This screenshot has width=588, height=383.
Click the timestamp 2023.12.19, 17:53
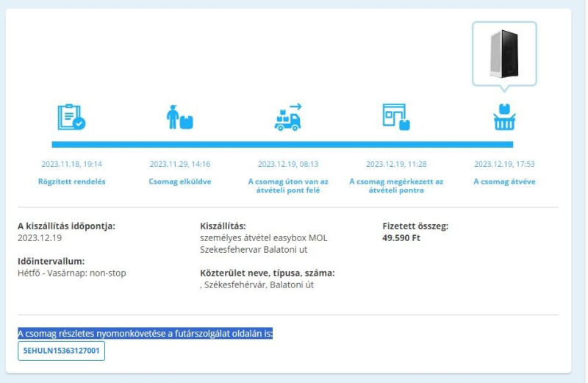504,164
